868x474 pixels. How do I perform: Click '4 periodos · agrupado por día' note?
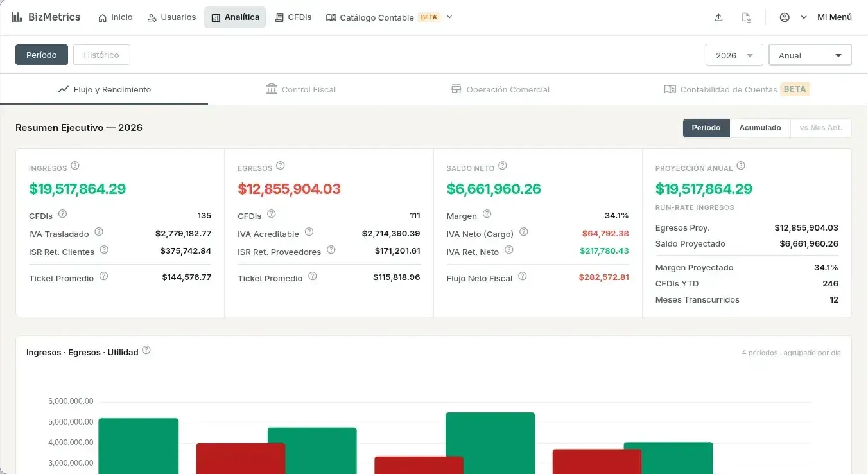click(x=791, y=353)
